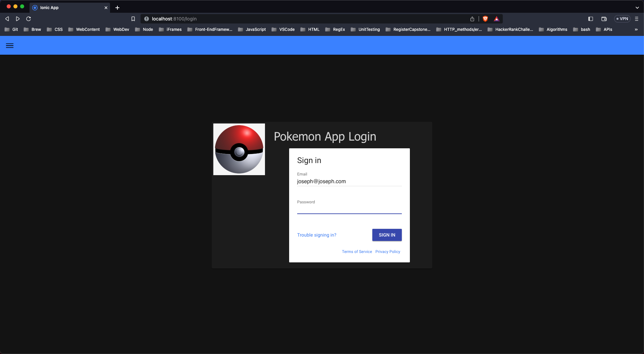Open the Git bookmarks folder
Screen dimensions: 644x354
point(11,30)
